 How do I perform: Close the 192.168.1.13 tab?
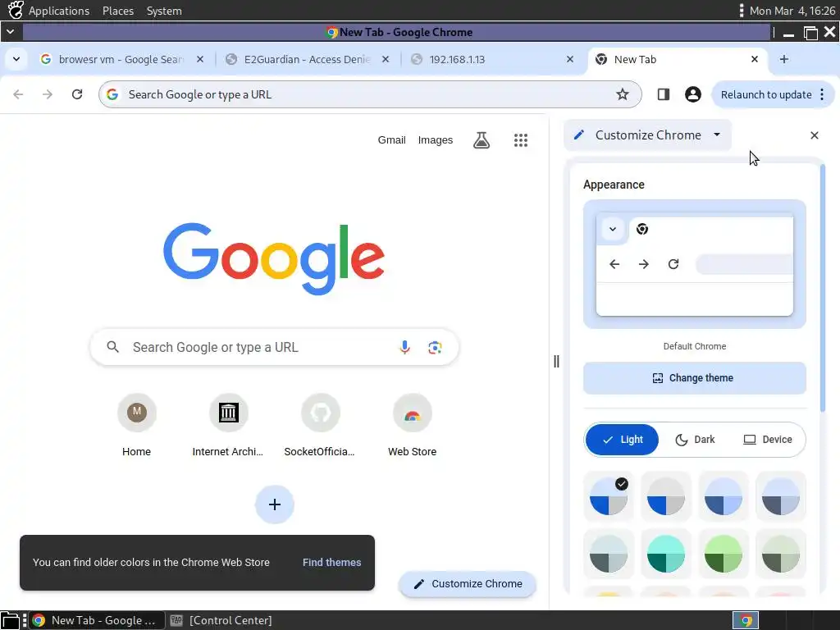pyautogui.click(x=570, y=59)
